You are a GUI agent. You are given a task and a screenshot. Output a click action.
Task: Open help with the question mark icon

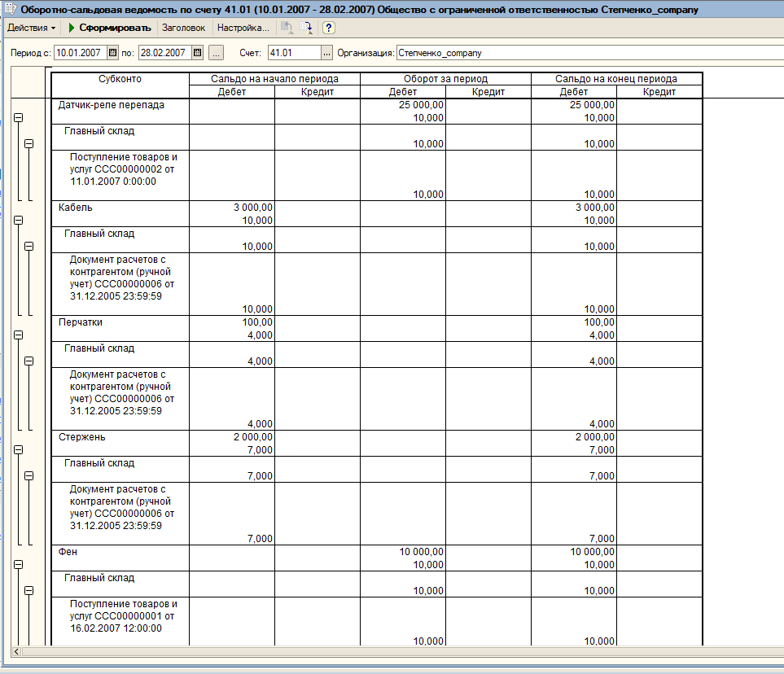(x=329, y=28)
